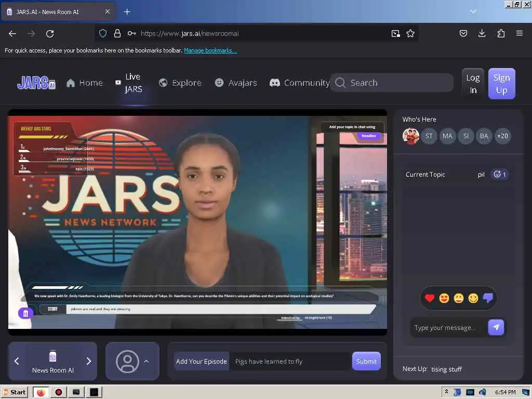Image resolution: width=532 pixels, height=399 pixels.
Task: Open the Community Discord nav item
Action: (x=300, y=83)
